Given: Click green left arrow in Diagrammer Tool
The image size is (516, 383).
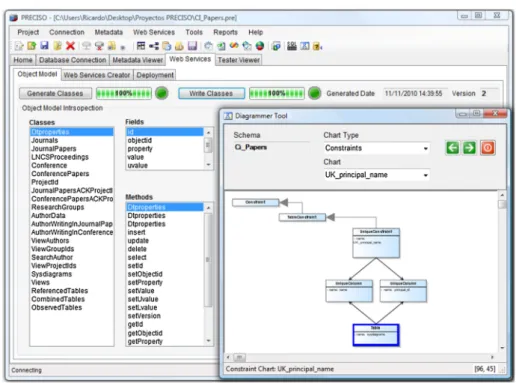Looking at the screenshot, I should click(x=452, y=148).
